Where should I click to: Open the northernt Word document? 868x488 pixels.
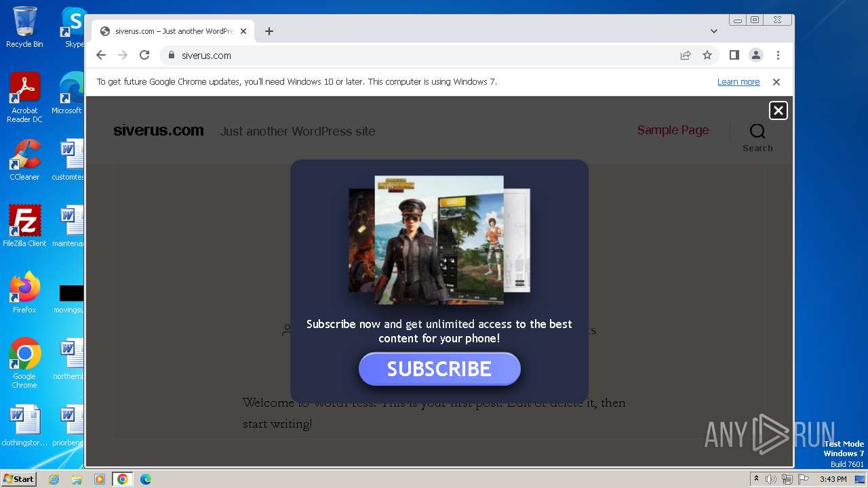[x=68, y=359]
